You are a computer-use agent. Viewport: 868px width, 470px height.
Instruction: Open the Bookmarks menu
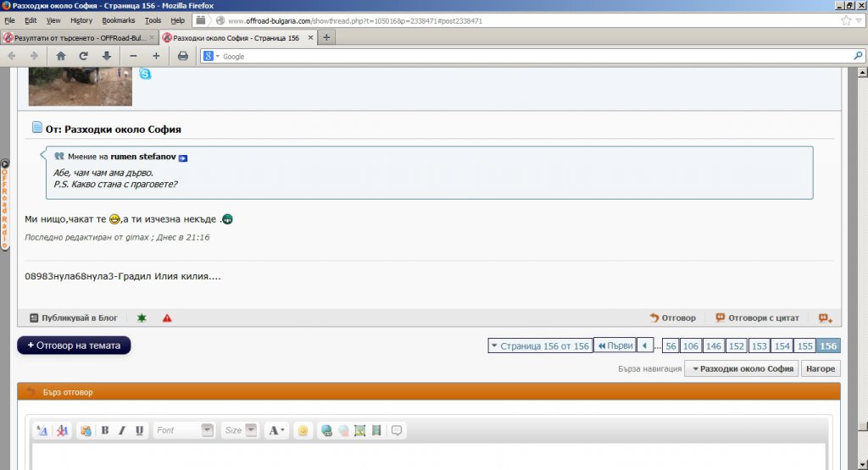(118, 20)
